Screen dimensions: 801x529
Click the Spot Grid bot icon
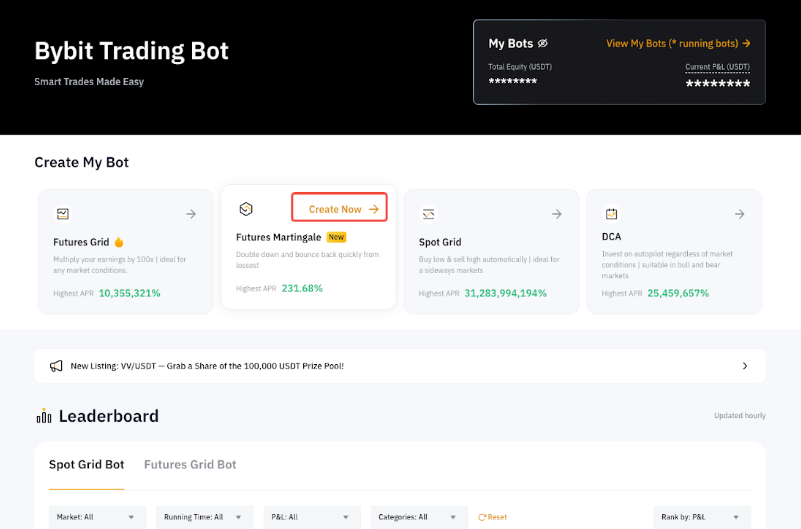[428, 214]
